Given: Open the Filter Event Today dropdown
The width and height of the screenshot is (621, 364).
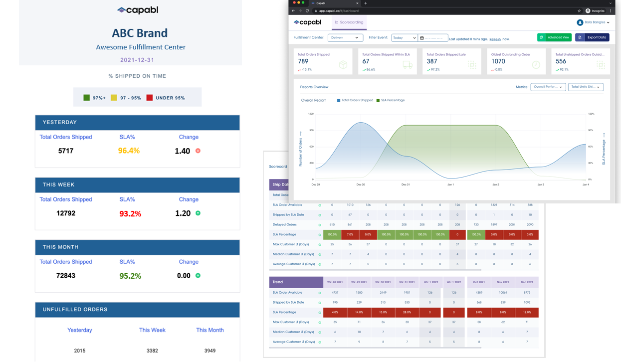Looking at the screenshot, I should coord(404,38).
